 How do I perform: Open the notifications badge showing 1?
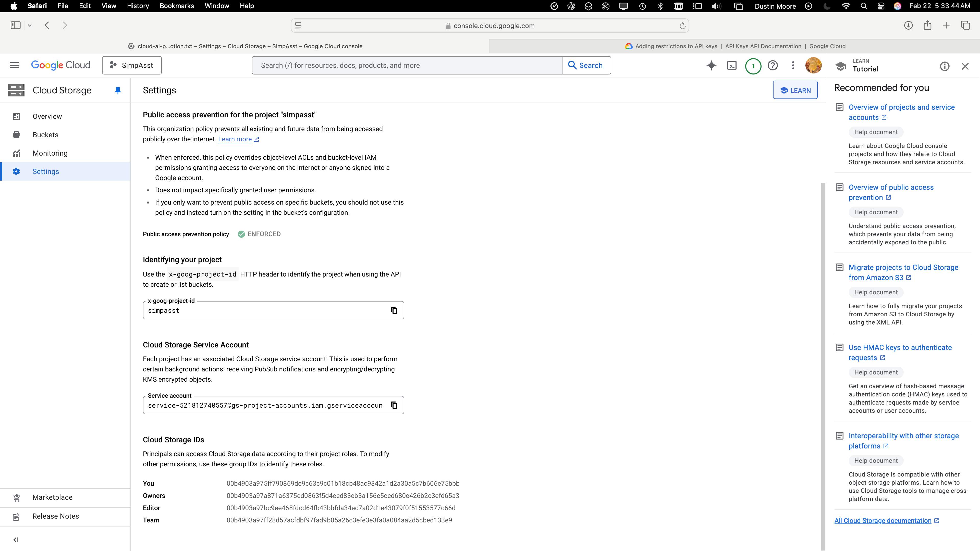pos(753,66)
